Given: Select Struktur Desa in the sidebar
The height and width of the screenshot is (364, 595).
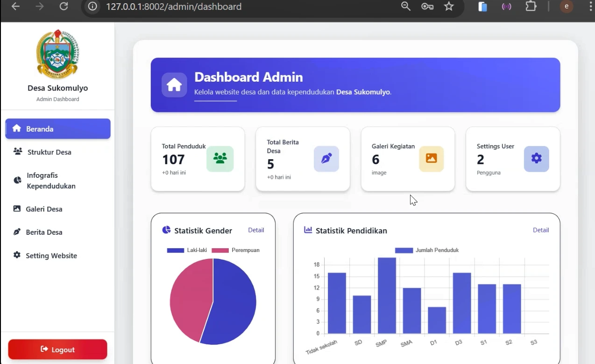Looking at the screenshot, I should (49, 152).
